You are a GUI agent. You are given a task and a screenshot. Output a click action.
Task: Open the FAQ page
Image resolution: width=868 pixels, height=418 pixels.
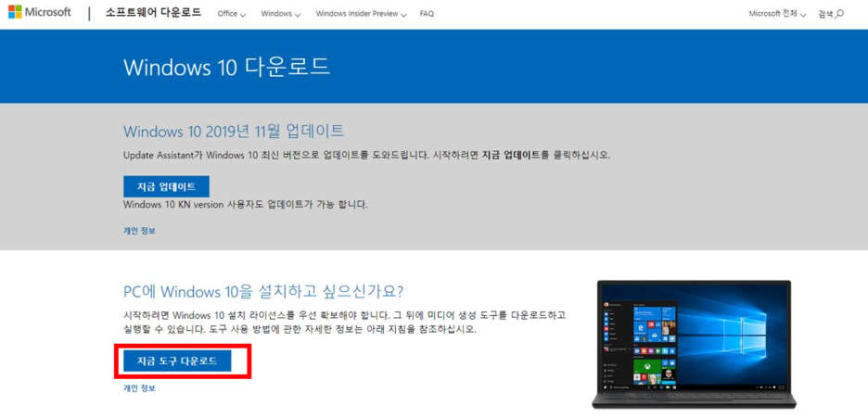(427, 14)
